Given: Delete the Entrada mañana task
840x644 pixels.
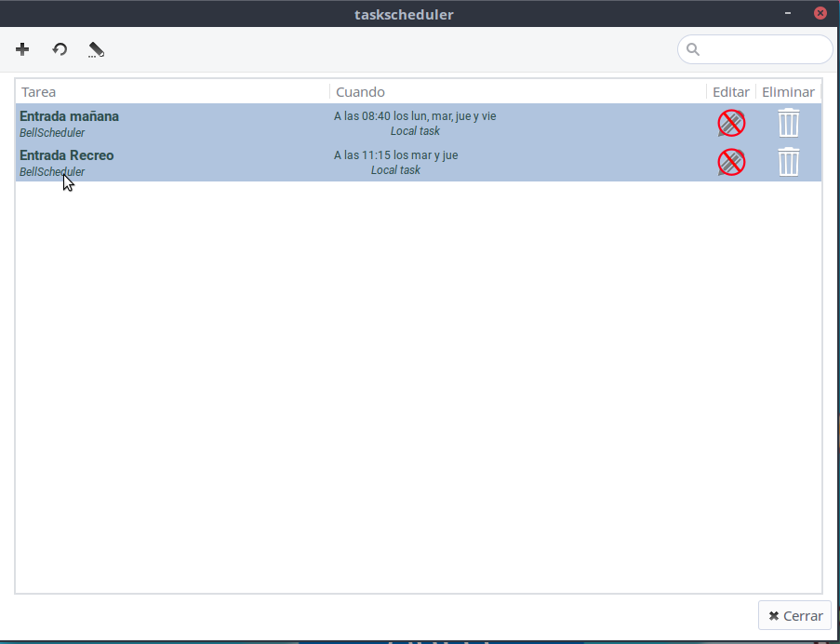Looking at the screenshot, I should pos(788,123).
